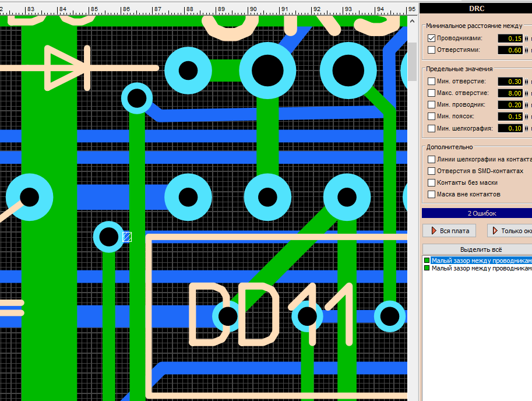This screenshot has height=401, width=532.
Task: Click the Мин. проводник value field
Action: [510, 105]
